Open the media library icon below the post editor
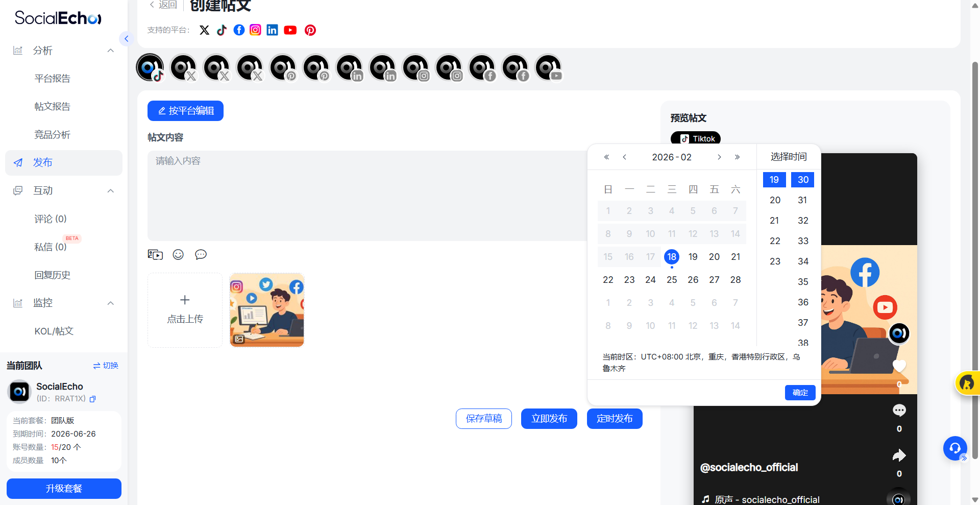The image size is (980, 505). coord(155,254)
